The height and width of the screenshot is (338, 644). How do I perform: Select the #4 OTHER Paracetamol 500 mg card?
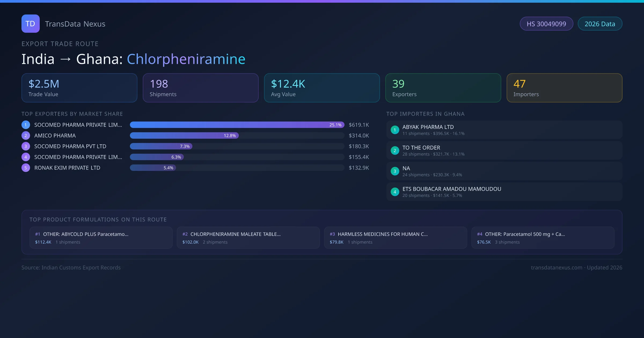click(543, 237)
